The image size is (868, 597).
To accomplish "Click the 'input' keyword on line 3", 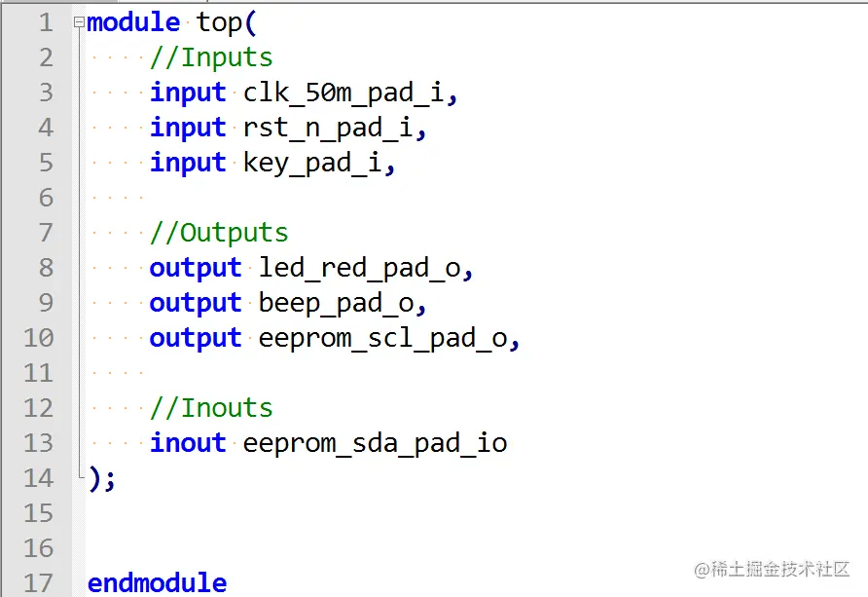I will [x=188, y=93].
